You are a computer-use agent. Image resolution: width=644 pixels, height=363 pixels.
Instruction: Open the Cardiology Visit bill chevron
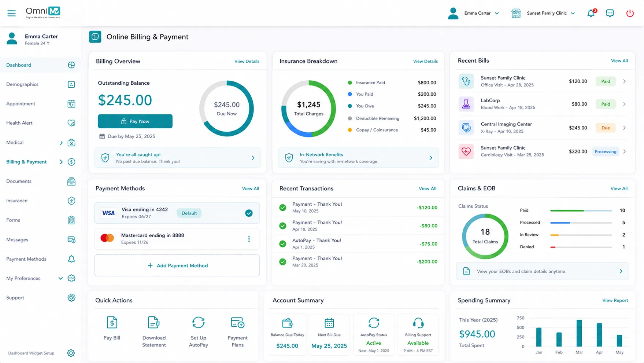(x=625, y=152)
